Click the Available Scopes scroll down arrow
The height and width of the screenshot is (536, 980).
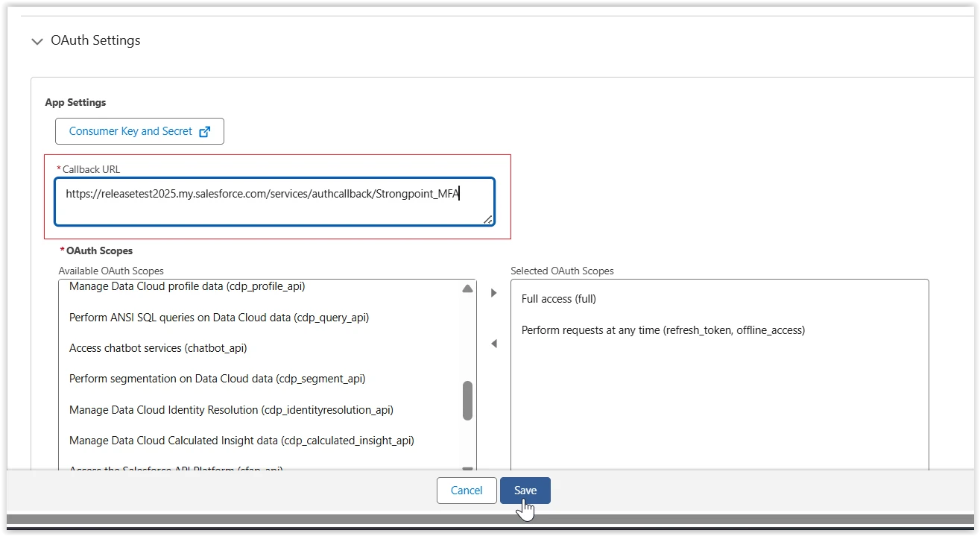pos(467,468)
